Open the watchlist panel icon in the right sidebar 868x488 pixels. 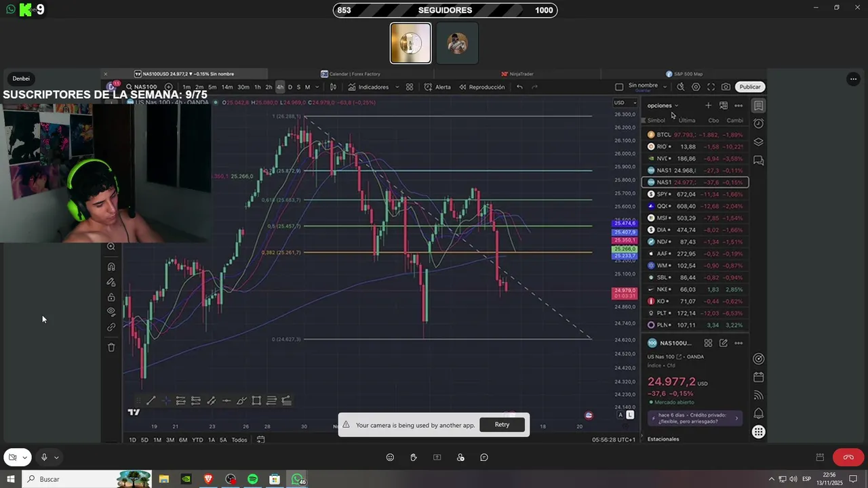[759, 106]
